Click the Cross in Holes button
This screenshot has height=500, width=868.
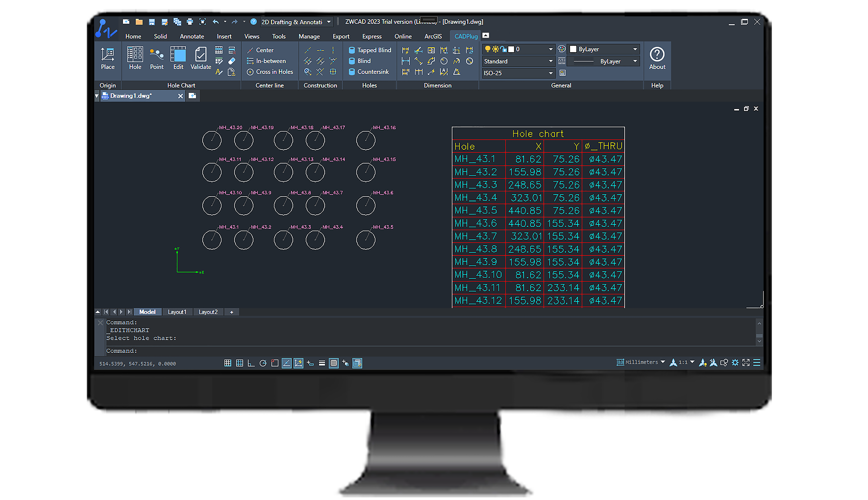click(270, 72)
